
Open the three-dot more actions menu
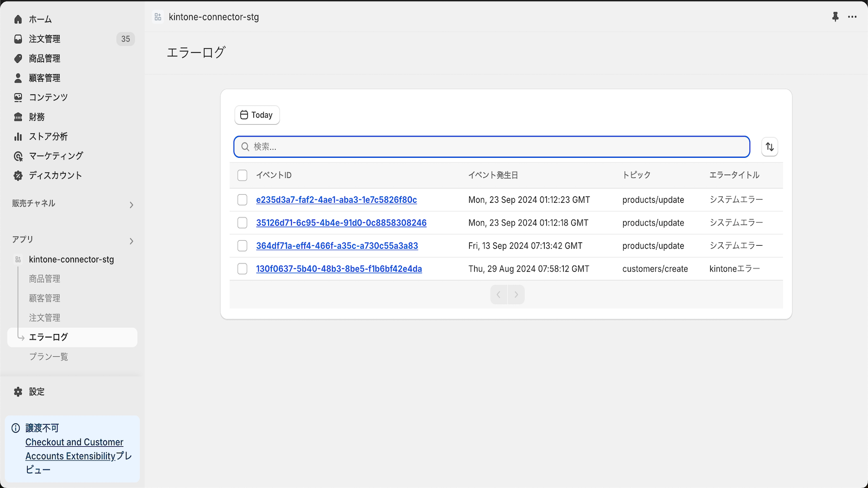coord(852,17)
